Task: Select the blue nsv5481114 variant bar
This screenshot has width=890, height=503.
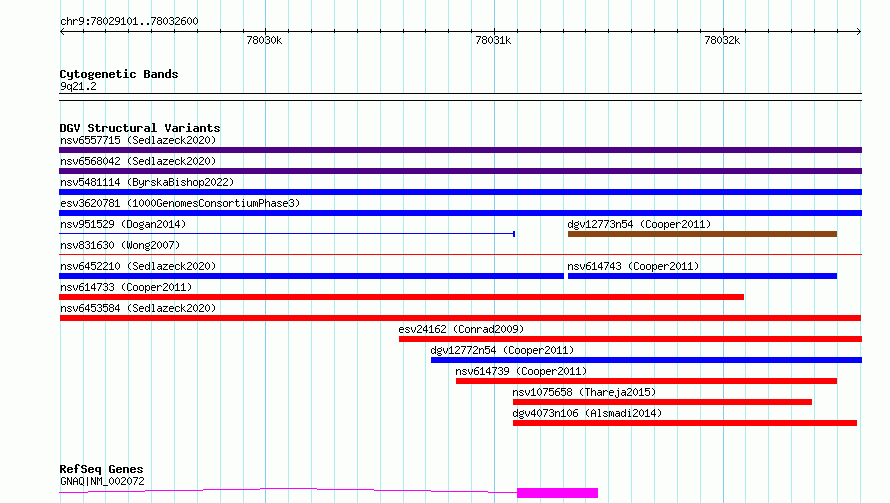Action: [460, 192]
